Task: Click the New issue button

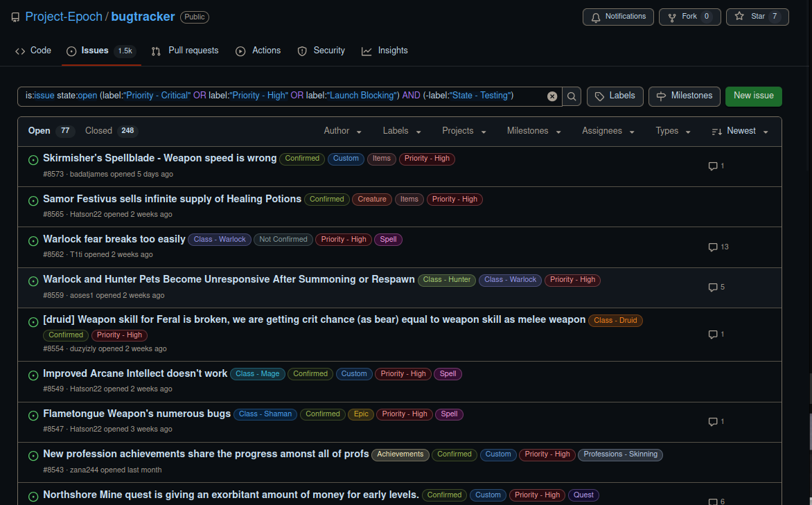Action: click(754, 96)
